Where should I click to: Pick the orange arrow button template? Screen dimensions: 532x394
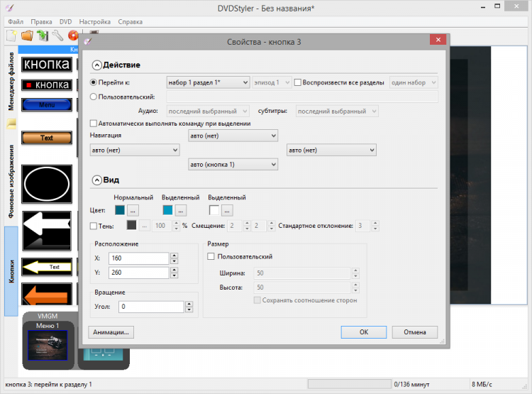tap(47, 294)
